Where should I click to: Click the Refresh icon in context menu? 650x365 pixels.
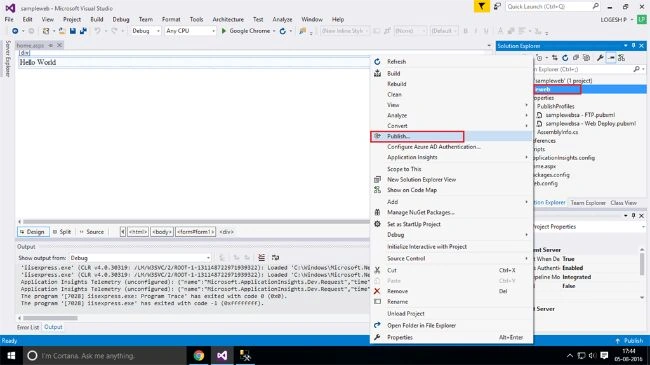click(377, 61)
